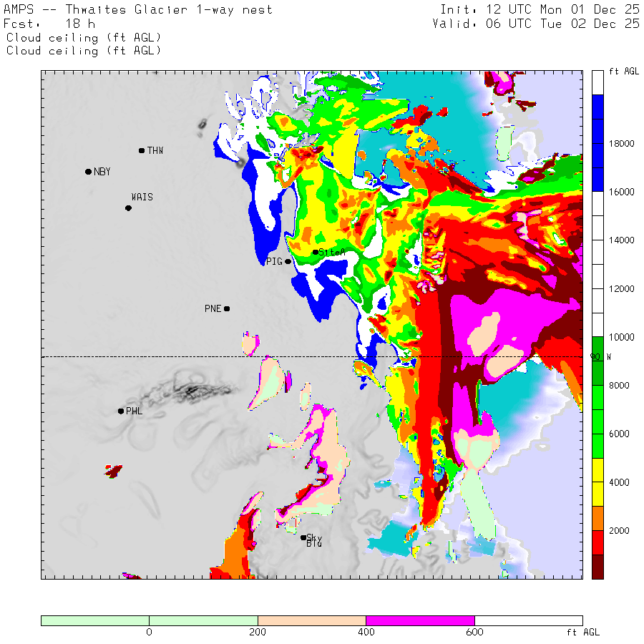Screen dimensions: 644x644
Task: Click the WAIS station marker dot
Action: pyautogui.click(x=128, y=208)
